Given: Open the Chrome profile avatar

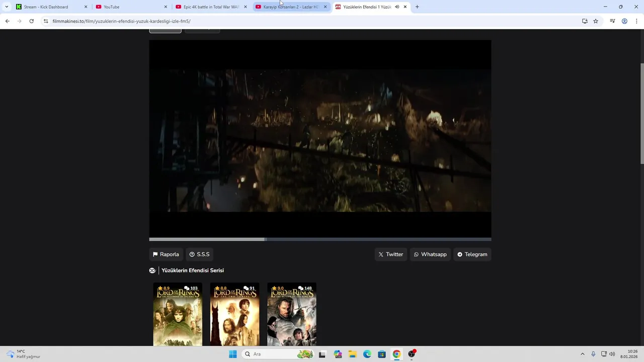Looking at the screenshot, I should click(x=624, y=21).
